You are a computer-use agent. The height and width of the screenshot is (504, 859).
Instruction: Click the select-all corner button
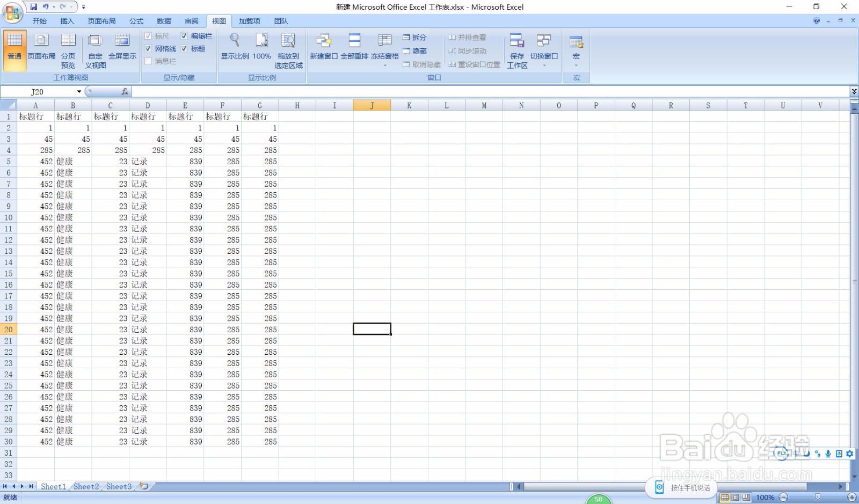click(x=9, y=105)
